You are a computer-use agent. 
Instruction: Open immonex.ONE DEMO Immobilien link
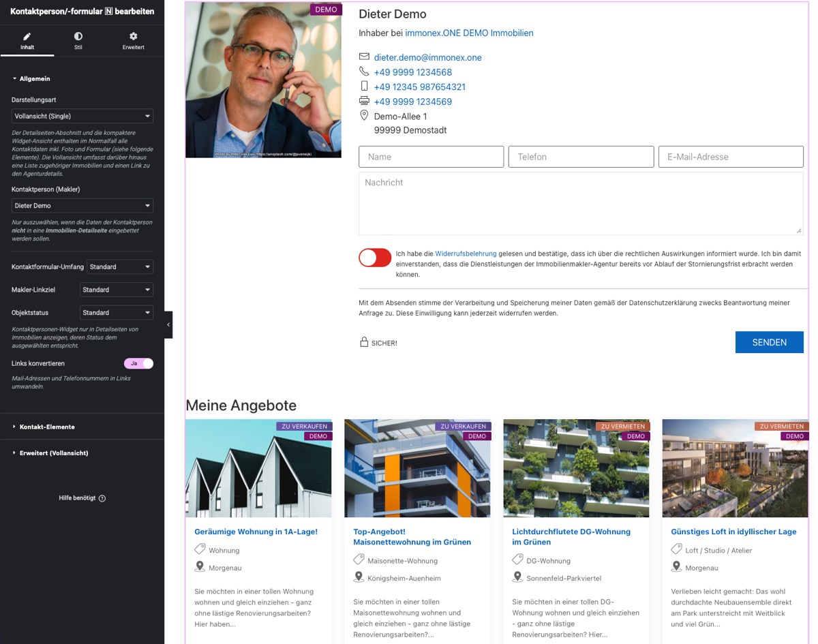(x=469, y=33)
